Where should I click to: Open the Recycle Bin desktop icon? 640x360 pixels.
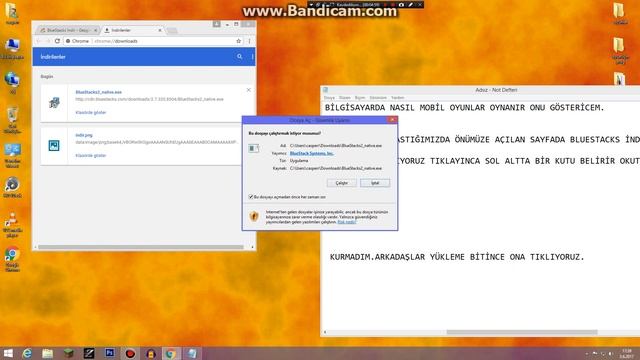12,119
